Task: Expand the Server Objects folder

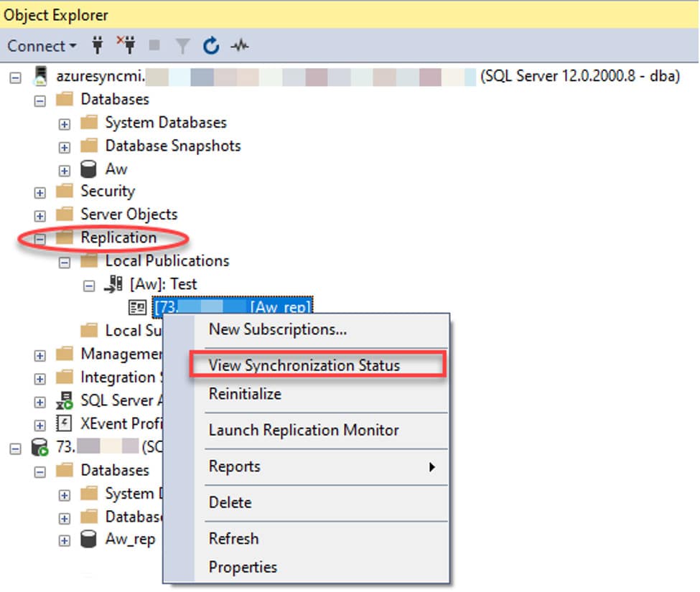Action: click(x=39, y=216)
